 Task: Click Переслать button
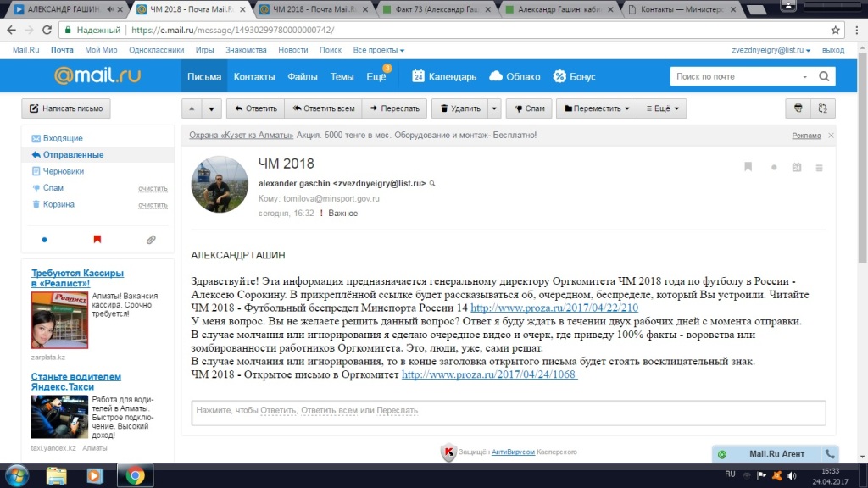[x=394, y=108]
